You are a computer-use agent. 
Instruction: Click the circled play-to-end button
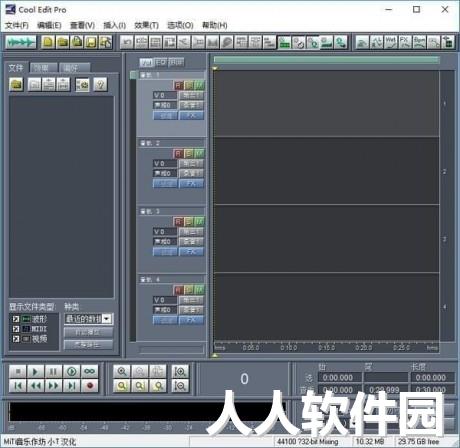tap(71, 371)
